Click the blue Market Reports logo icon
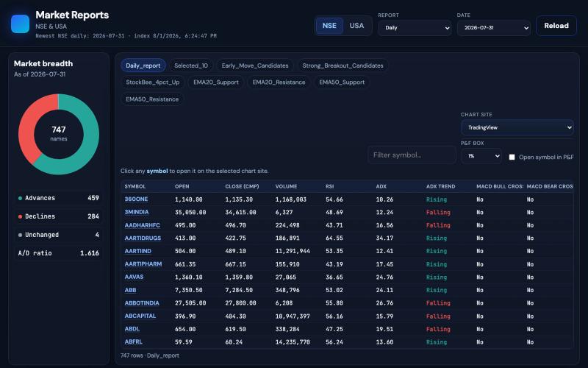 (21, 24)
